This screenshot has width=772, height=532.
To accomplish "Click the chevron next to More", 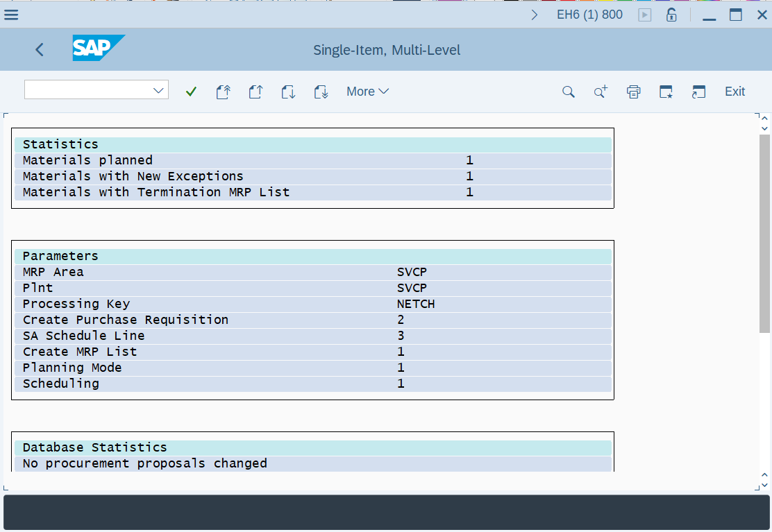I will pos(384,91).
